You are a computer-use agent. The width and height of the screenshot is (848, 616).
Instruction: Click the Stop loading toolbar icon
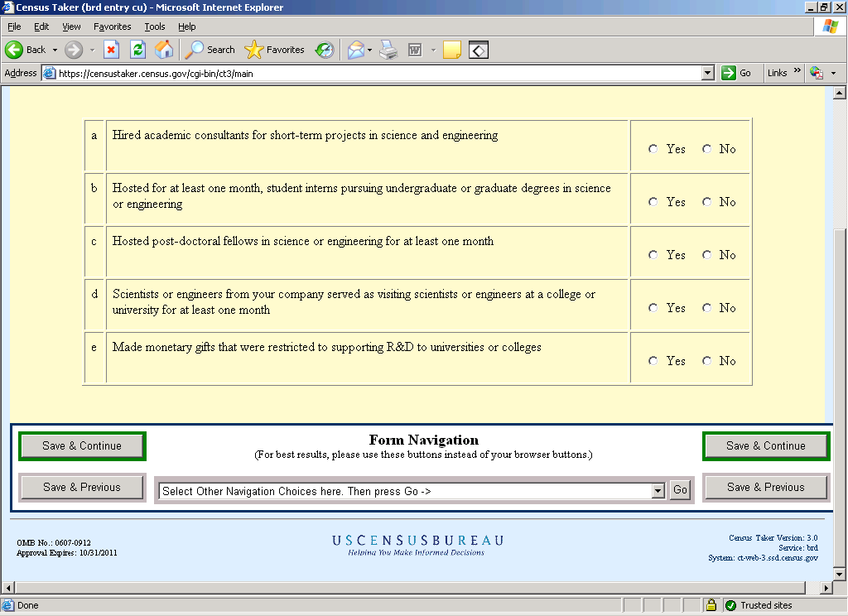click(x=111, y=50)
